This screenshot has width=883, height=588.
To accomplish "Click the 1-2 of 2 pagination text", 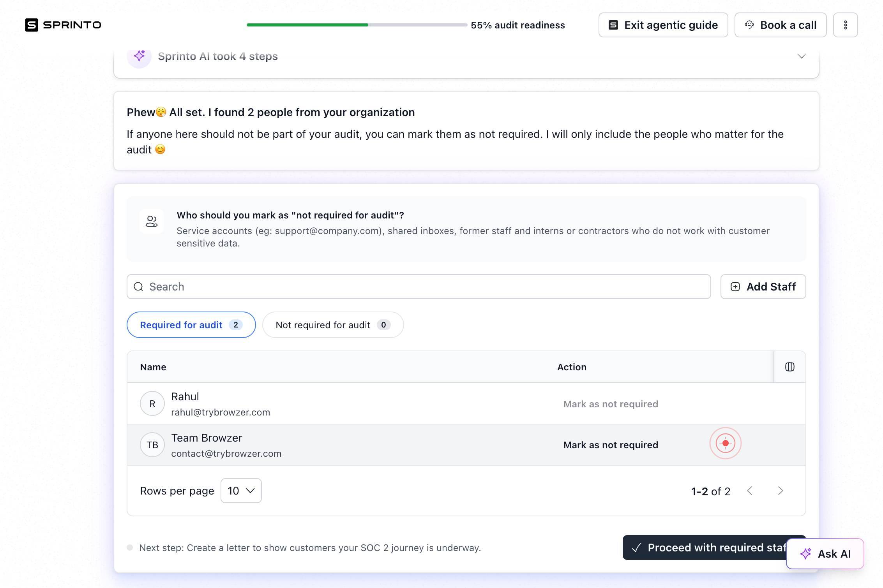I will tap(711, 491).
